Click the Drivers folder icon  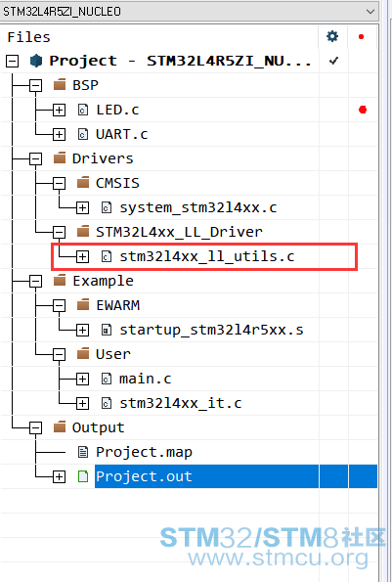(x=60, y=157)
